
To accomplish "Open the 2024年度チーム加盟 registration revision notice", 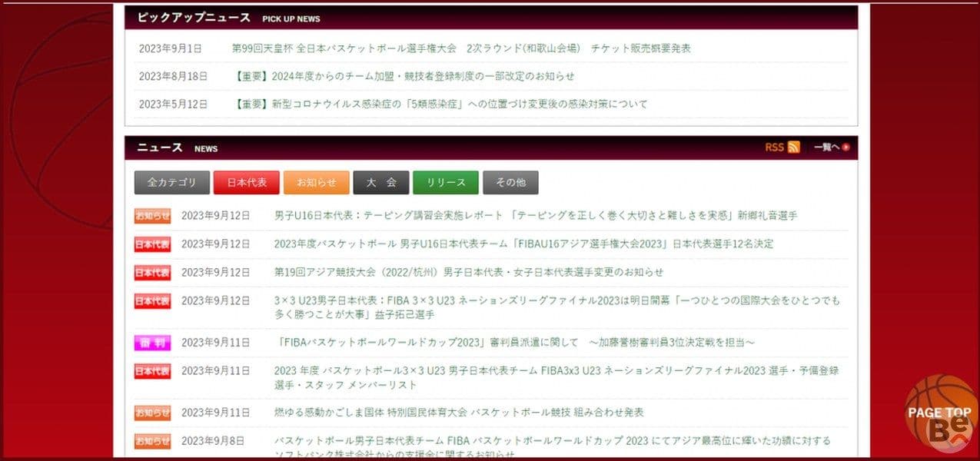I will [404, 76].
